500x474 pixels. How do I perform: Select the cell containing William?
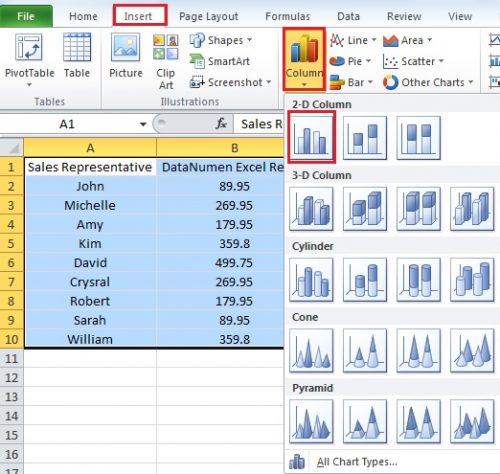(90, 339)
